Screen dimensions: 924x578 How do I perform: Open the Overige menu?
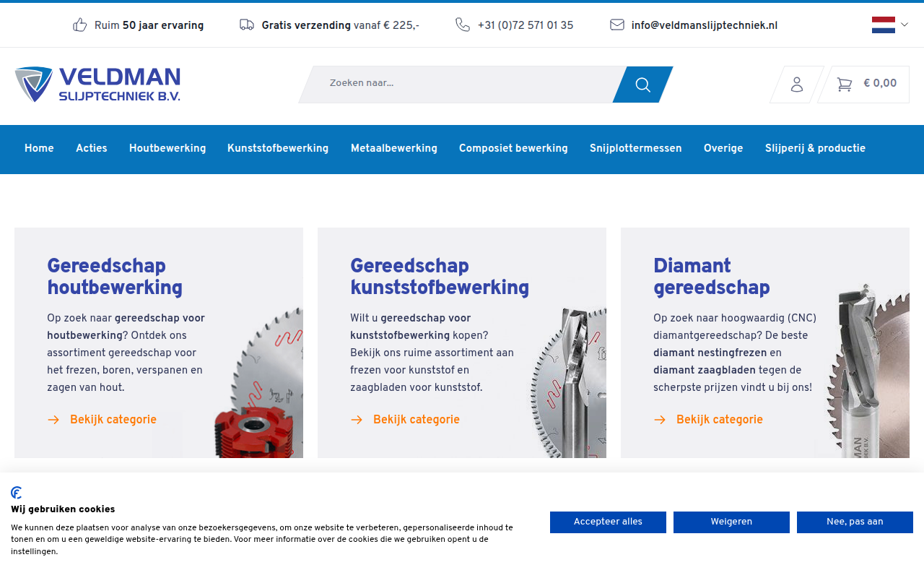[723, 149]
